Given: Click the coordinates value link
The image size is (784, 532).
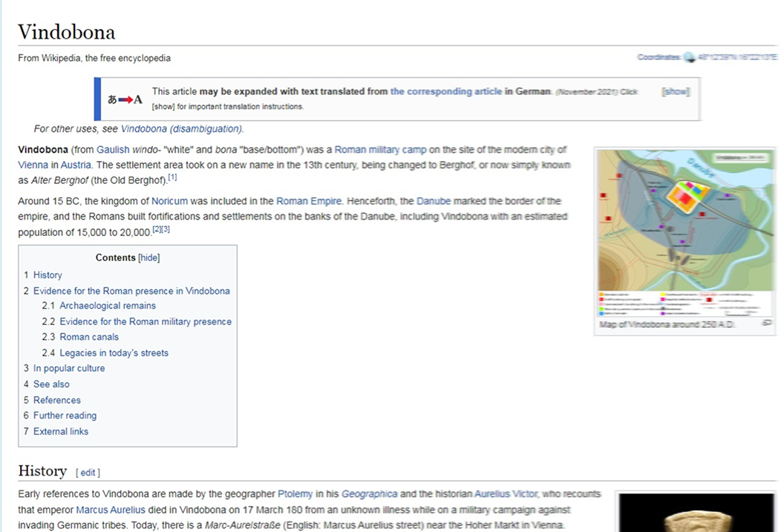Looking at the screenshot, I should click(x=737, y=57).
